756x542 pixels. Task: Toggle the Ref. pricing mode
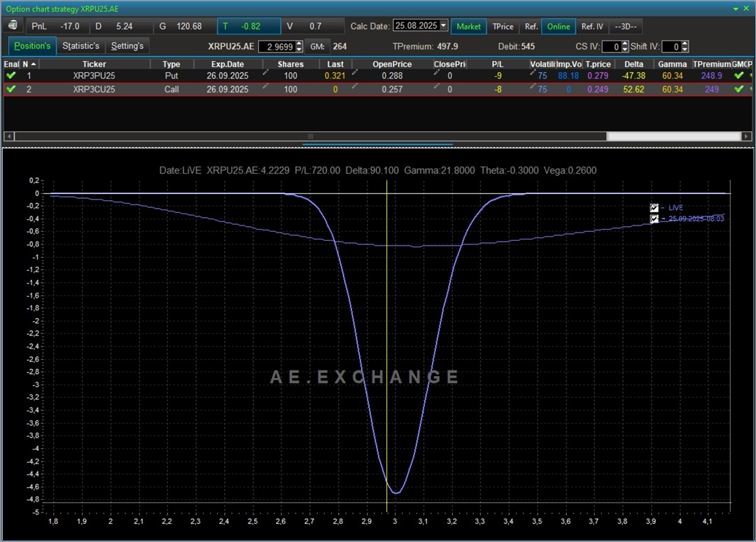click(x=531, y=27)
